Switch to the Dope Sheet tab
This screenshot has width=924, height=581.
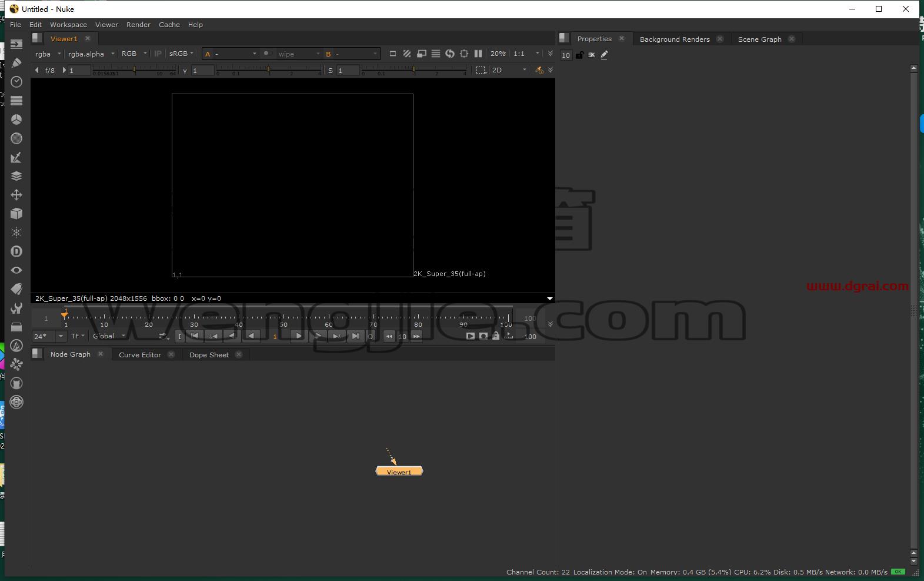click(209, 355)
